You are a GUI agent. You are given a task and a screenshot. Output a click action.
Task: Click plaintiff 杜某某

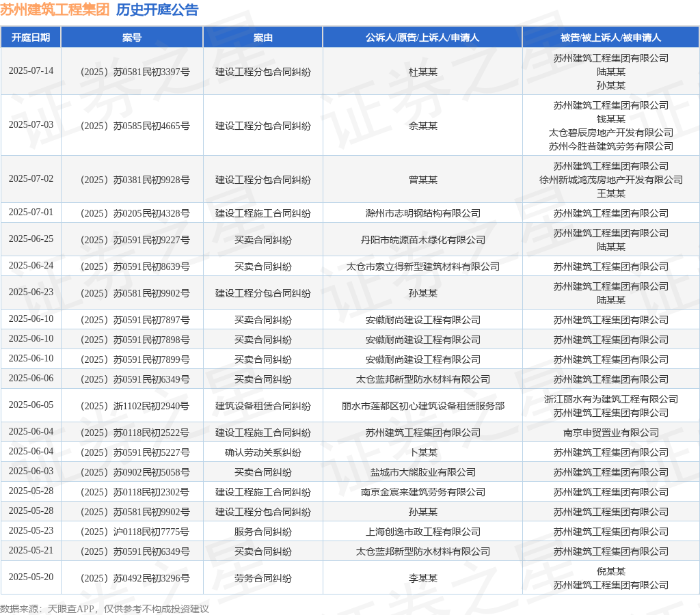click(422, 72)
